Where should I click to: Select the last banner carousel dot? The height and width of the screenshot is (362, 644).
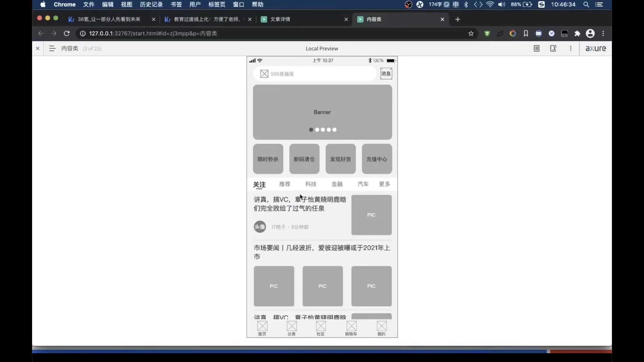335,130
